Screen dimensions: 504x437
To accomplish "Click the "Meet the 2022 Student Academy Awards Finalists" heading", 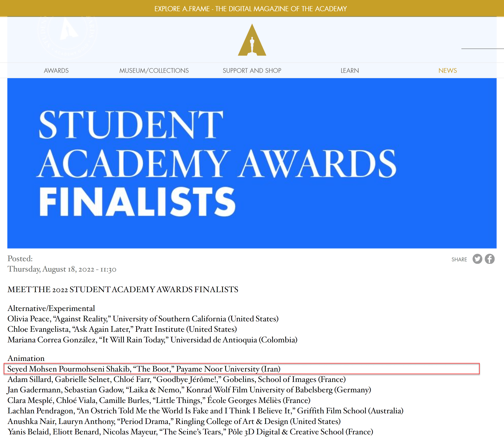I will point(123,289).
